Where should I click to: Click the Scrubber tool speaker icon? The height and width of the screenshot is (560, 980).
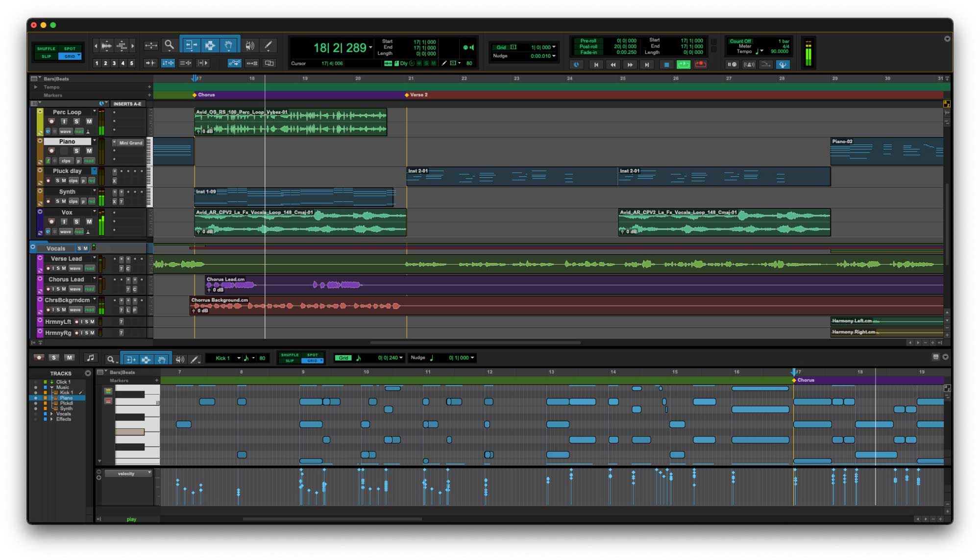pyautogui.click(x=249, y=46)
